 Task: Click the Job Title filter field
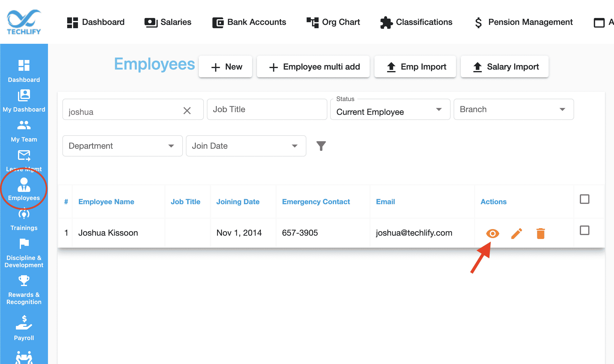[267, 109]
